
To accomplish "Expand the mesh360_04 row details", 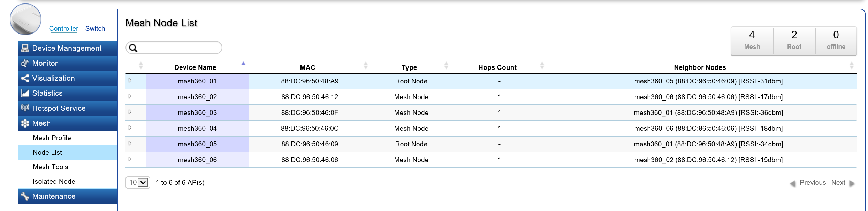I will pos(130,128).
